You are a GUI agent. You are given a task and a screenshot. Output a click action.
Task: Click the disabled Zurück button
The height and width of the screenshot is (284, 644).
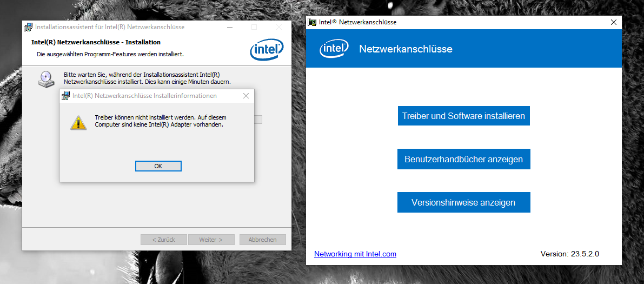point(164,240)
